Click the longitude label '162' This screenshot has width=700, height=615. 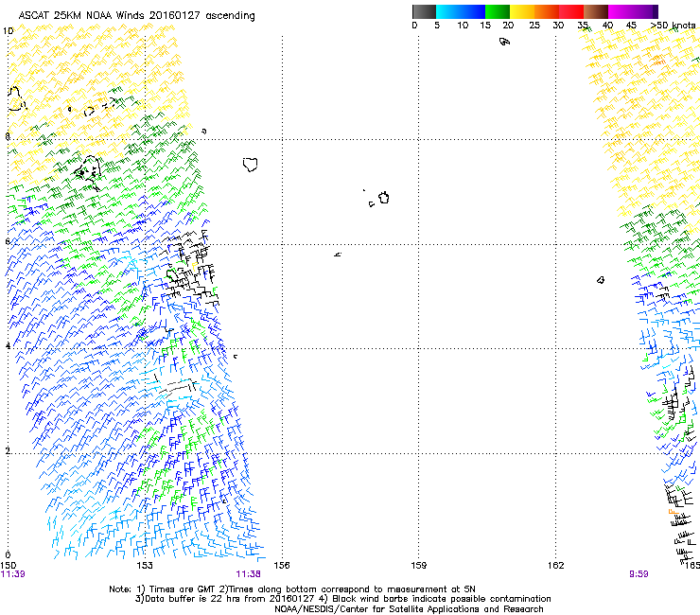(556, 566)
